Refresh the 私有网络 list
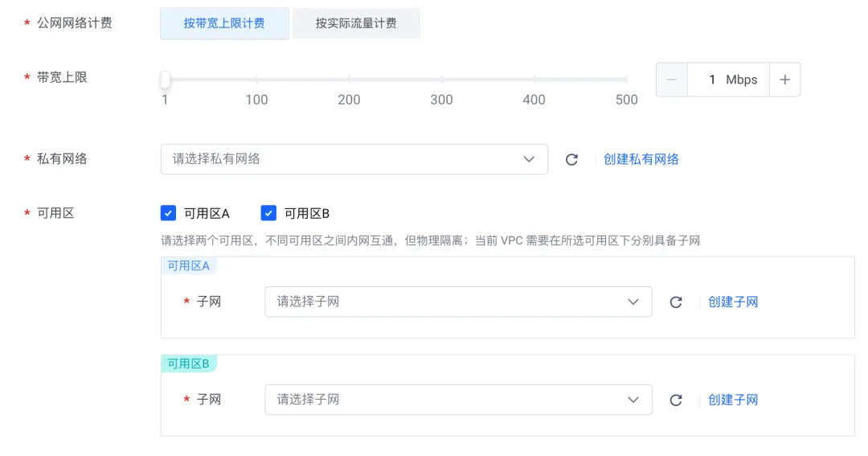The height and width of the screenshot is (456, 868). [x=572, y=159]
